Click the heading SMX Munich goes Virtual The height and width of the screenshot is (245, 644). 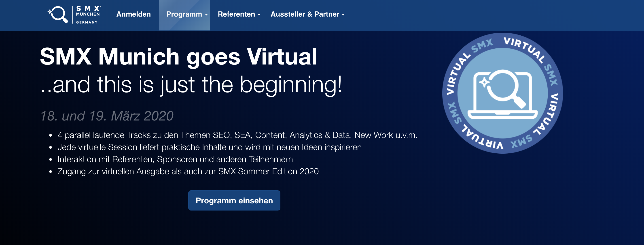[178, 57]
